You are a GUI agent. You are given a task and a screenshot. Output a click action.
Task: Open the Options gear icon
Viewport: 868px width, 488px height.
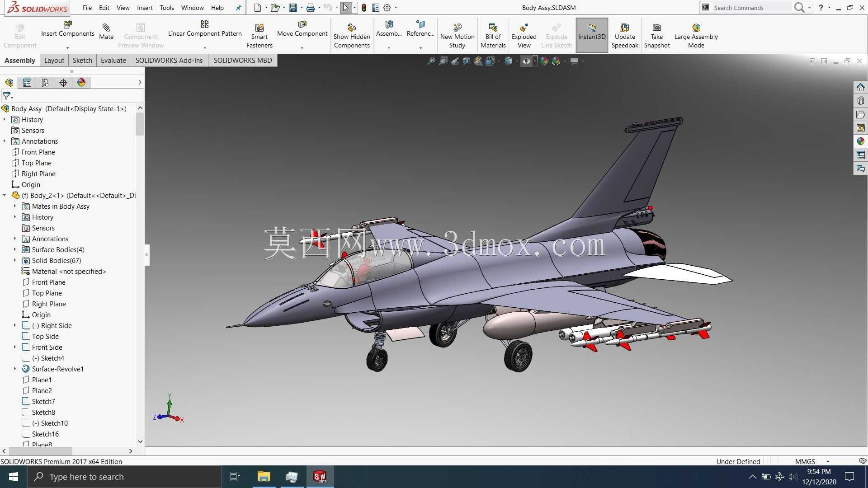(x=387, y=8)
